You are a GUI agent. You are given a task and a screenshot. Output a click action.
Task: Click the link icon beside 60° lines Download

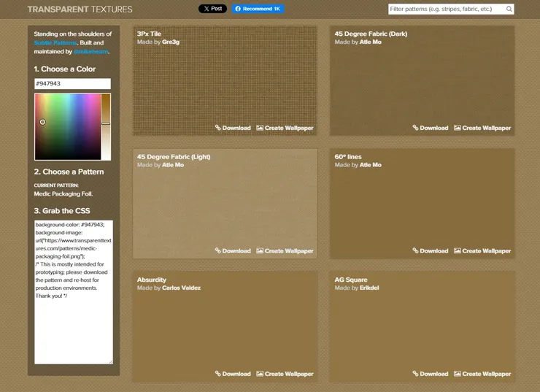[415, 250]
